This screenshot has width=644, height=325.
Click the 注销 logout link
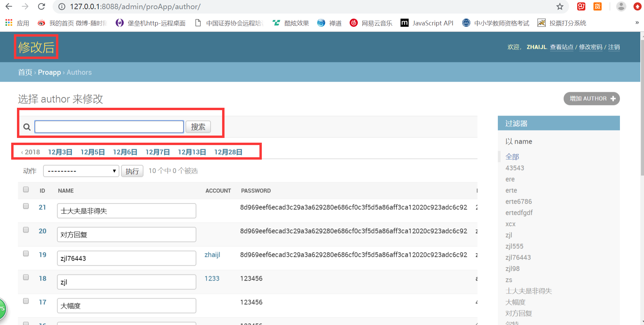(x=614, y=47)
